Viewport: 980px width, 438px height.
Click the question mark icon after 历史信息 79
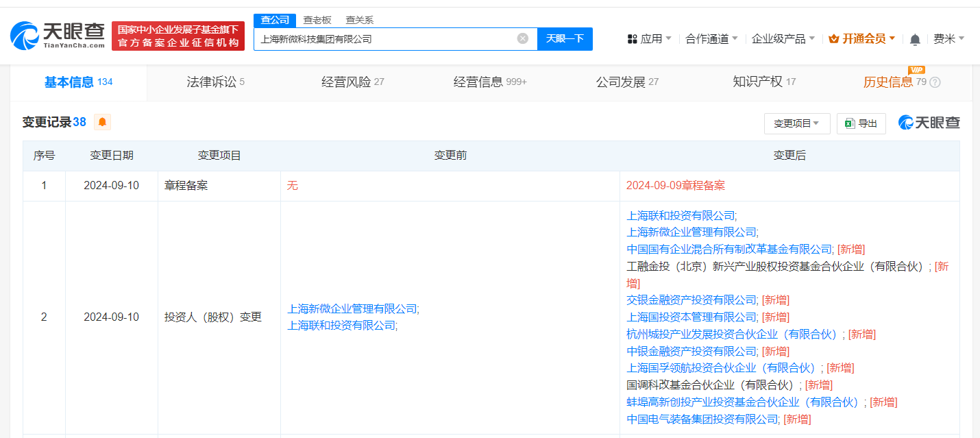(x=933, y=82)
